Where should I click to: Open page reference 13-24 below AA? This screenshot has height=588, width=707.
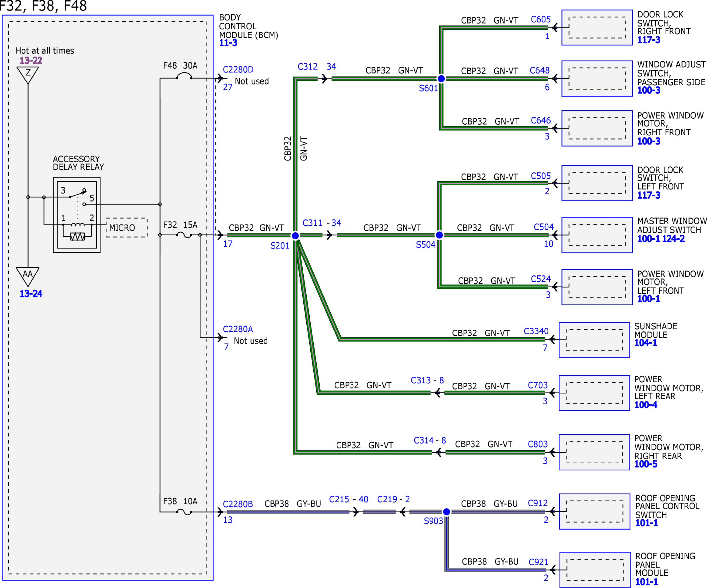coord(31,293)
